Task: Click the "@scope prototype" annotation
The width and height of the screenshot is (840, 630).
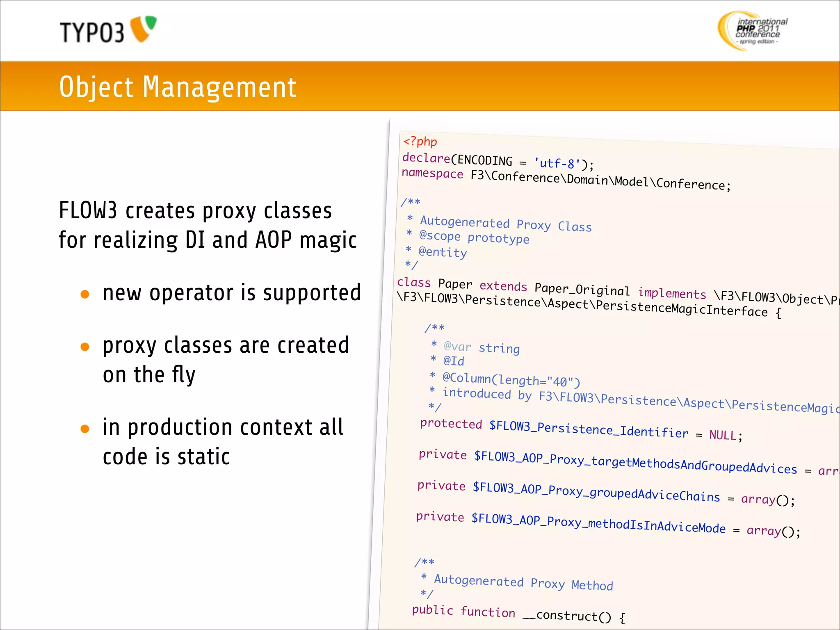Action: point(474,237)
